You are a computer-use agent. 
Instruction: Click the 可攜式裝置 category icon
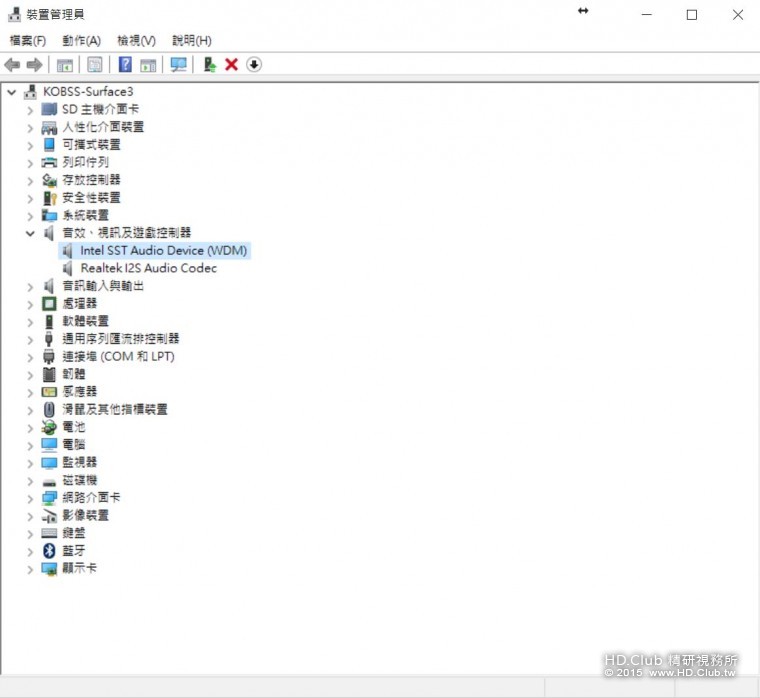(49, 144)
